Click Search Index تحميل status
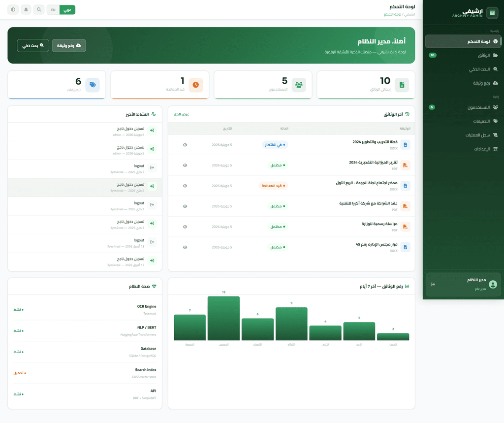Viewport: 504px width, 423px height. [x=20, y=373]
